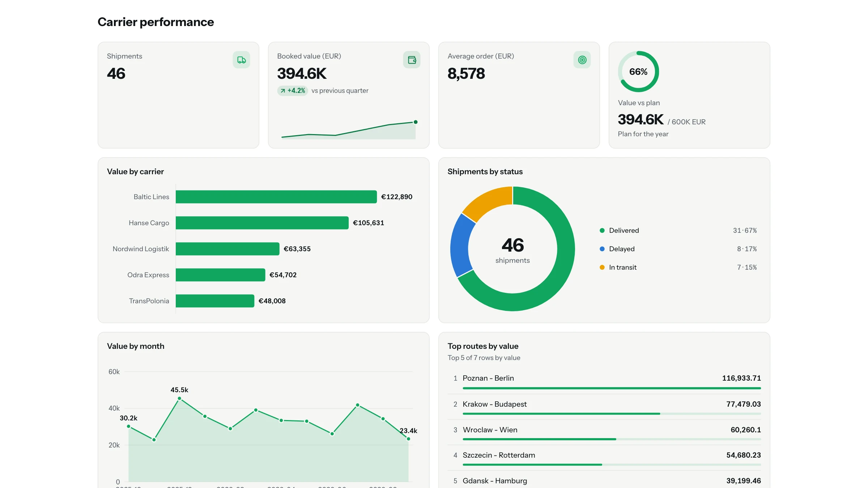The width and height of the screenshot is (868, 488).
Task: Click the Poznan - Berlin route row
Action: [604, 381]
